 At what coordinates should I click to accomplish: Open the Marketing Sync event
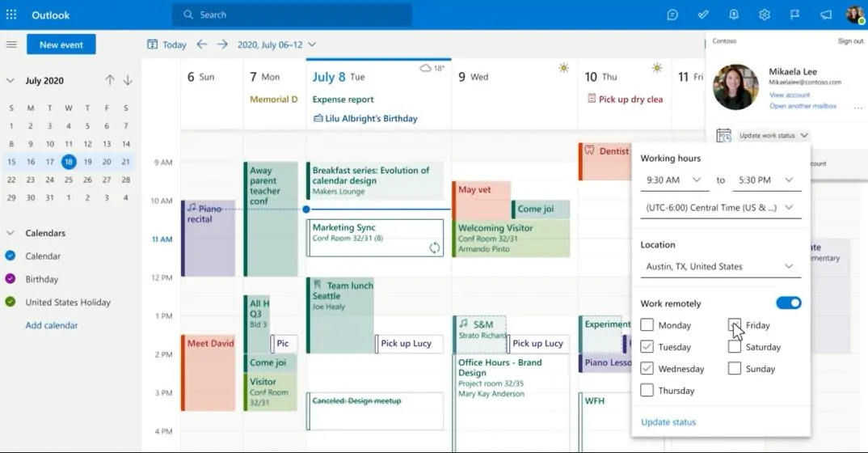(x=375, y=238)
